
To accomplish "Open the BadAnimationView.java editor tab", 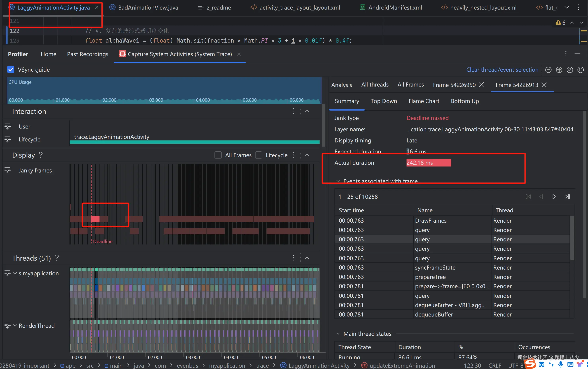I will 148,8.
